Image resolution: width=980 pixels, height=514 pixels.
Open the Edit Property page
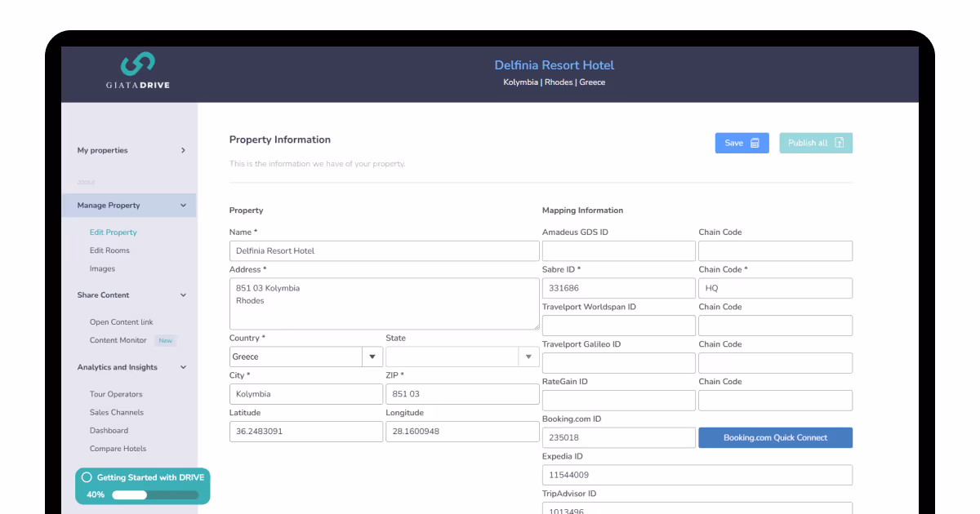click(x=114, y=233)
